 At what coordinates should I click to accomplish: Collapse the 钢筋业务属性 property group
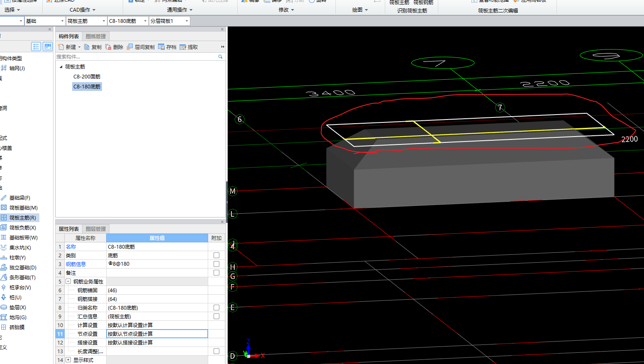[x=68, y=281]
